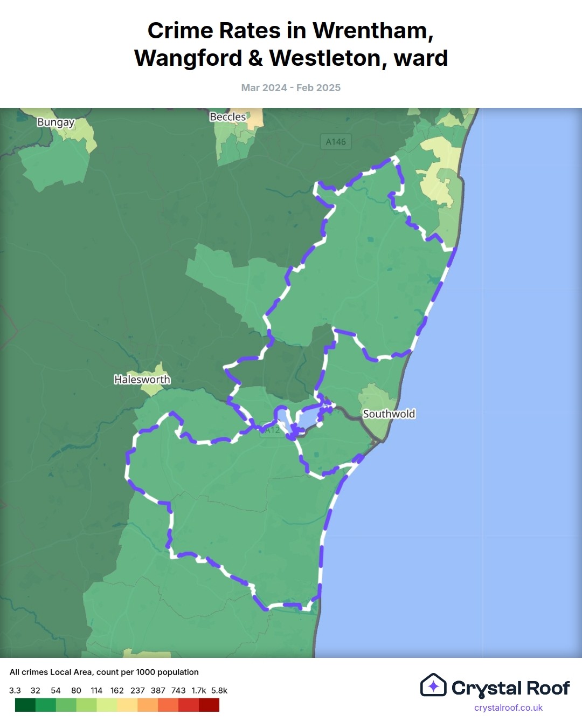The image size is (582, 728).
Task: Click the blue lake near the A12
Action: [x=305, y=418]
